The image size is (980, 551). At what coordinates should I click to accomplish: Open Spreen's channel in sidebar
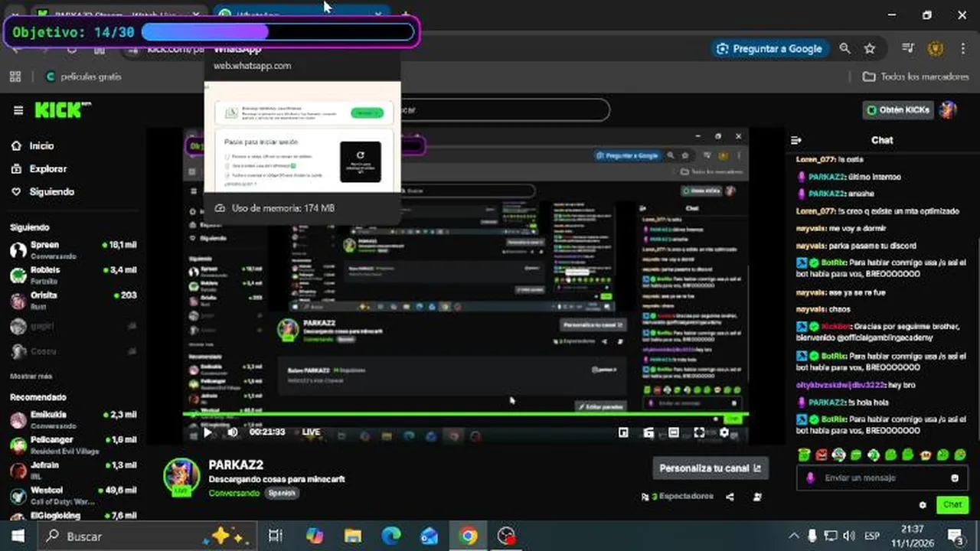click(73, 249)
